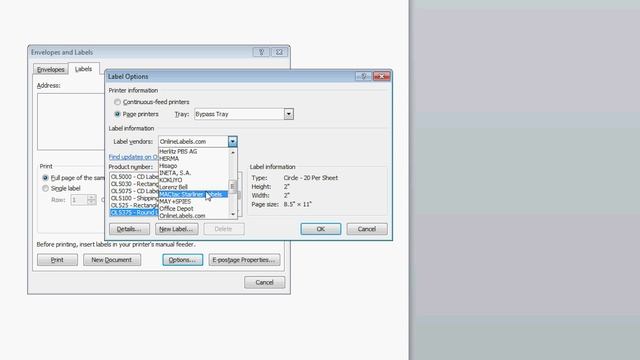The height and width of the screenshot is (360, 640).
Task: Click the vendor list scrollbar thumb
Action: 233,186
